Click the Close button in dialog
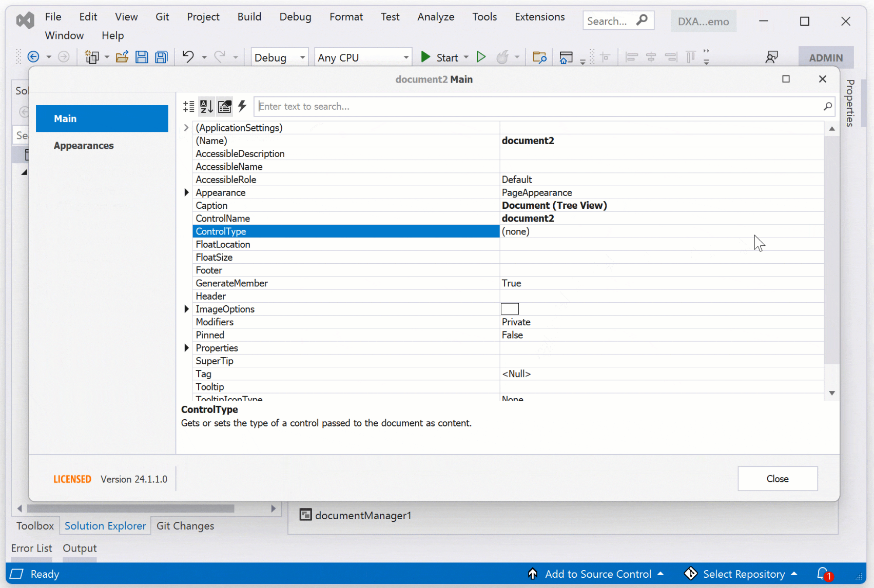This screenshot has height=588, width=874. pyautogui.click(x=777, y=479)
